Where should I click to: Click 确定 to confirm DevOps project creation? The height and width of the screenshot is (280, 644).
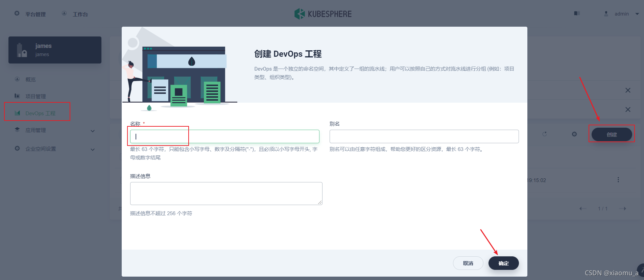click(504, 263)
